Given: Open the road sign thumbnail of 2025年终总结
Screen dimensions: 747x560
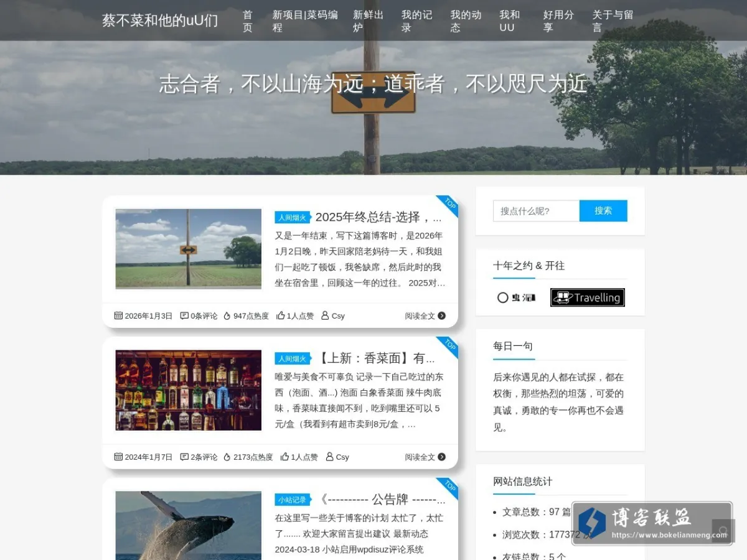Looking at the screenshot, I should point(189,248).
